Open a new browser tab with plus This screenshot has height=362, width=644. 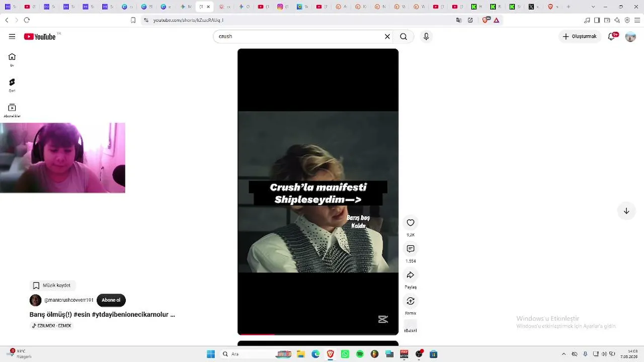pos(569,7)
